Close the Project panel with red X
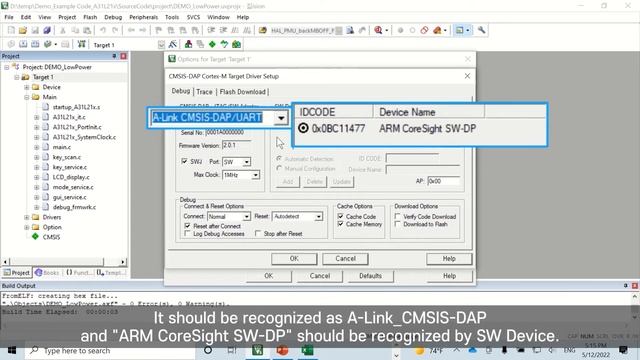This screenshot has height=360, width=640. [x=123, y=56]
